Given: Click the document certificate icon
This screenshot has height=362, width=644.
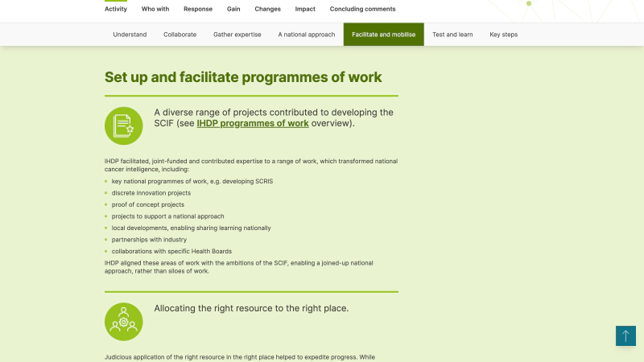Looking at the screenshot, I should click(x=124, y=125).
